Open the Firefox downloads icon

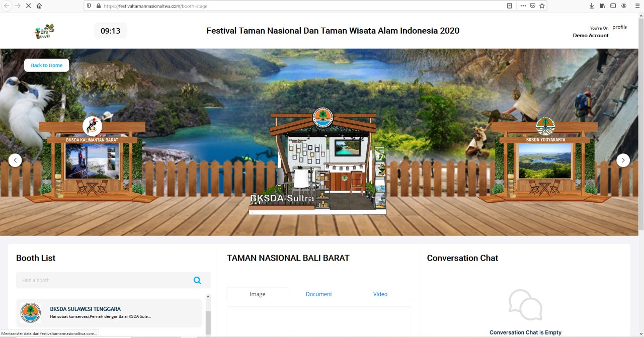click(592, 6)
